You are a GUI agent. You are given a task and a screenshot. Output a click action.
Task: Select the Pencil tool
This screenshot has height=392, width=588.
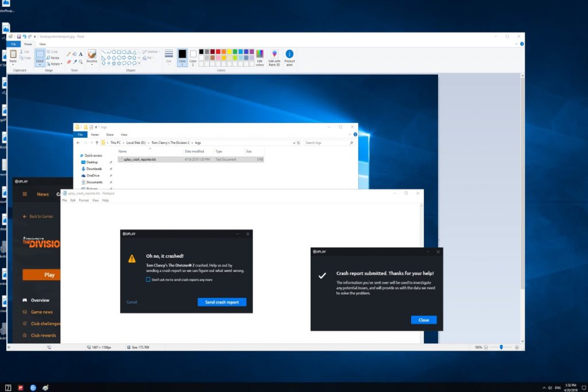click(69, 55)
